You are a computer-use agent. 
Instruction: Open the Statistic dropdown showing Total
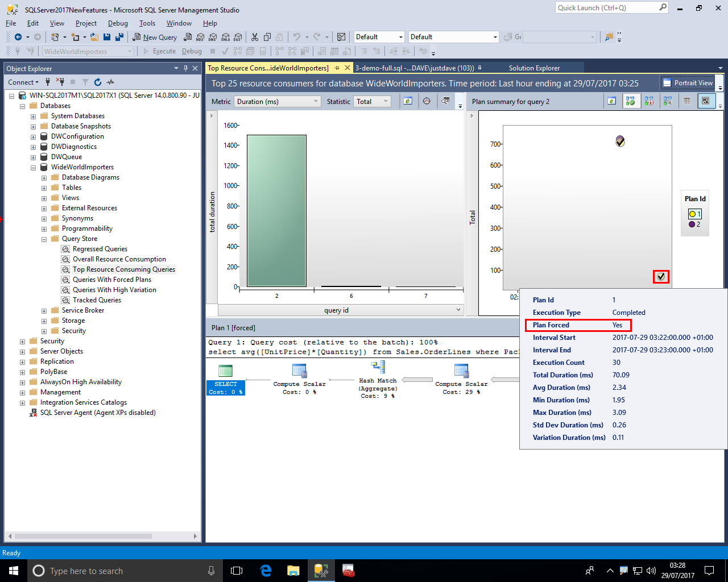[x=373, y=101]
